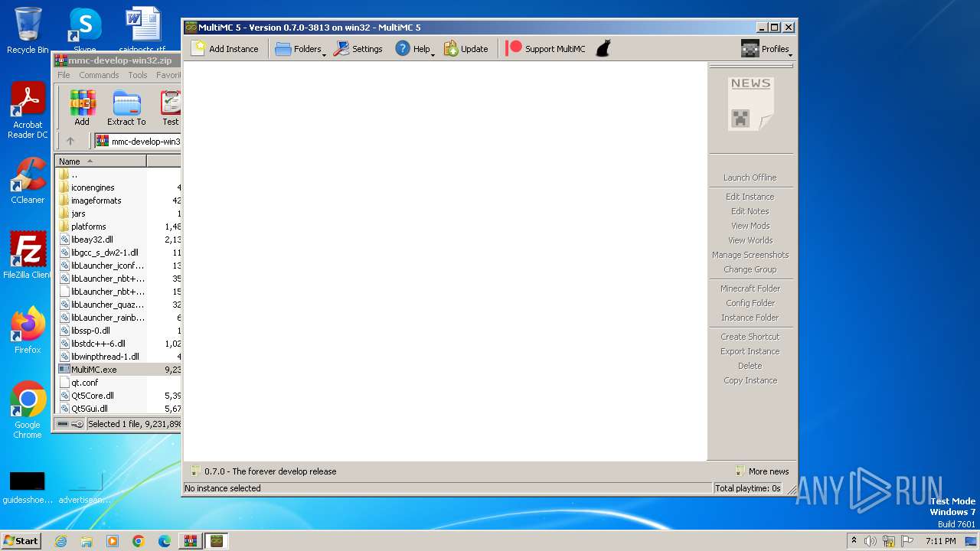Click View Mods in side panel
Viewport: 980px width, 551px height.
click(x=750, y=226)
